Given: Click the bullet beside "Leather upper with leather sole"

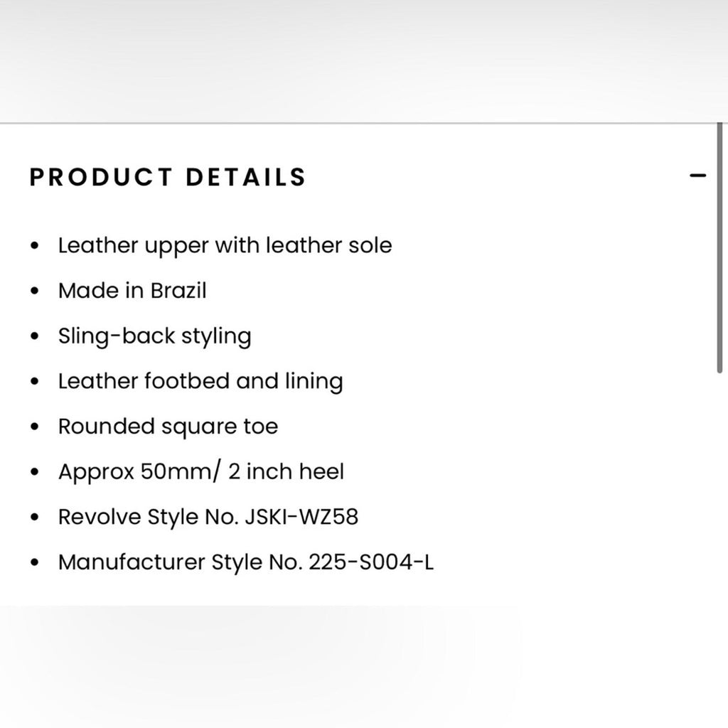Looking at the screenshot, I should pos(34,245).
